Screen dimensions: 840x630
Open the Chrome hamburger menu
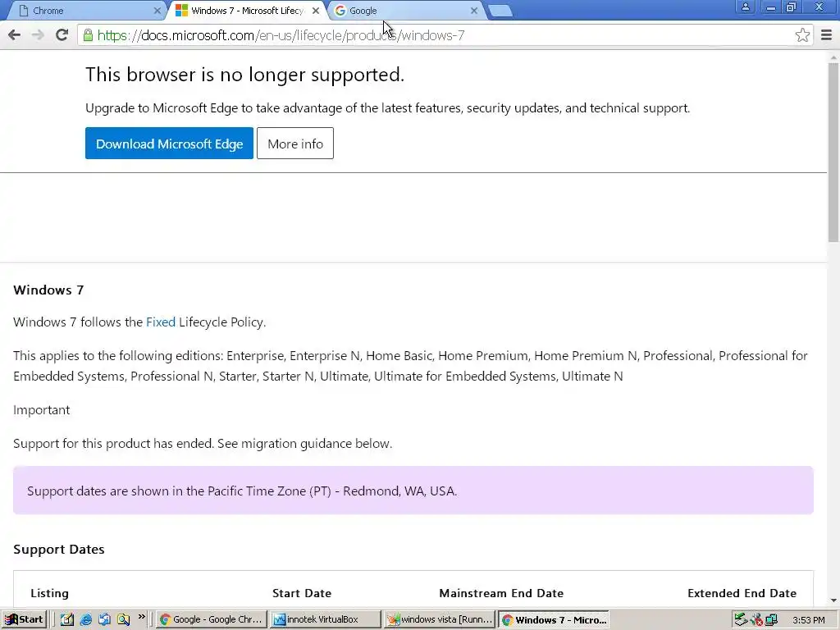coord(827,35)
